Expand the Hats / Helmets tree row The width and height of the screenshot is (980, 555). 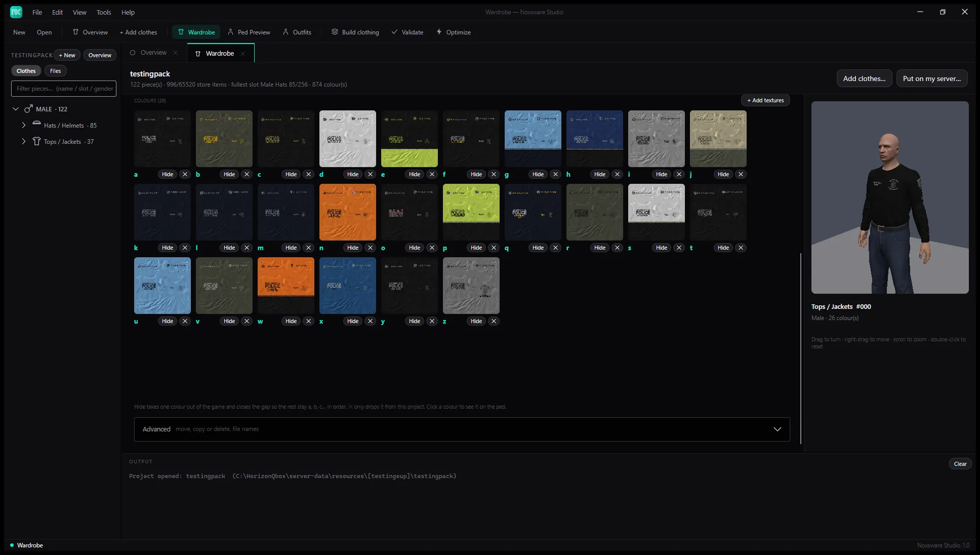24,125
